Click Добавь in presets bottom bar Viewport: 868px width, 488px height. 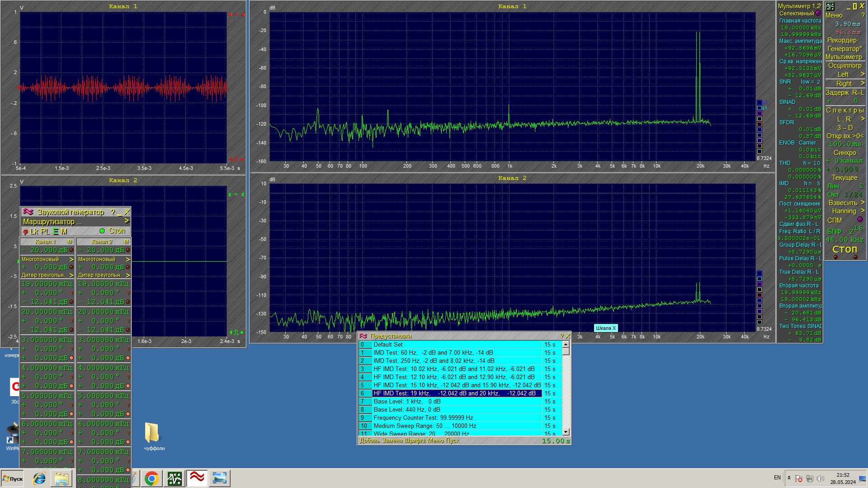pyautogui.click(x=370, y=441)
